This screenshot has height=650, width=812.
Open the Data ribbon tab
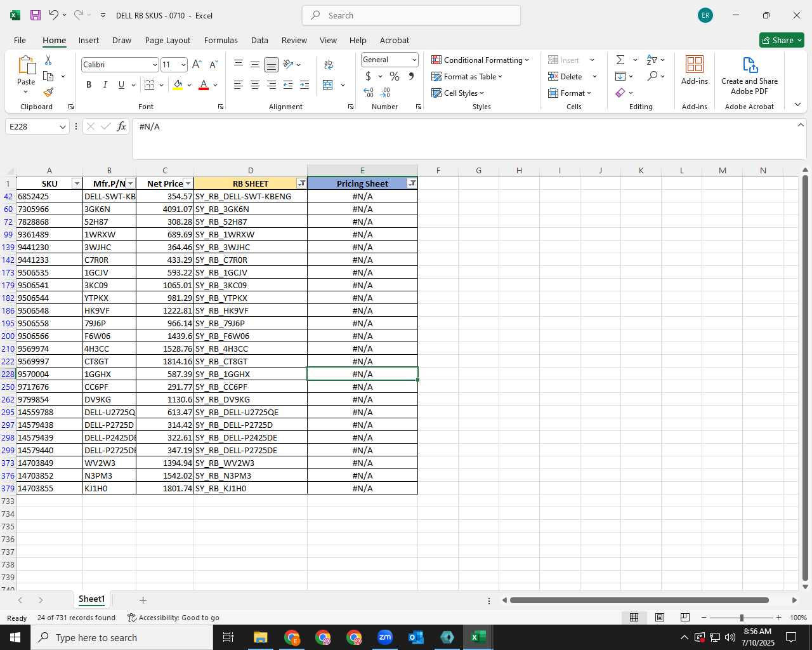259,40
